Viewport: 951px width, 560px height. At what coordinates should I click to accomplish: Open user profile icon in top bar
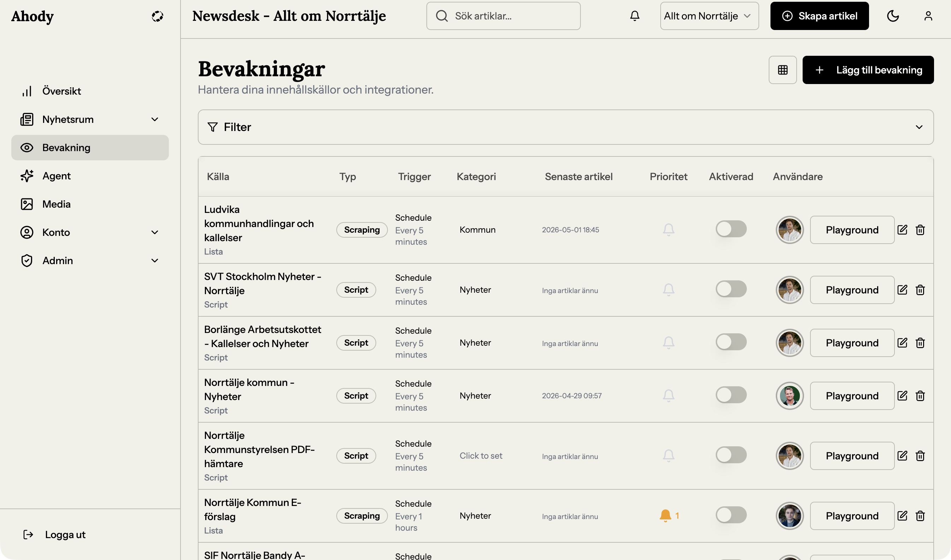click(928, 16)
